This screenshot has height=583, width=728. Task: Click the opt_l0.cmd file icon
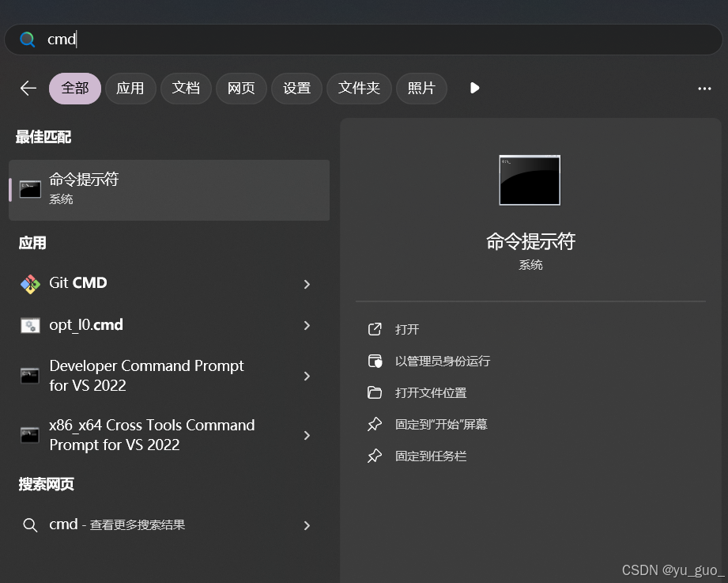click(30, 326)
